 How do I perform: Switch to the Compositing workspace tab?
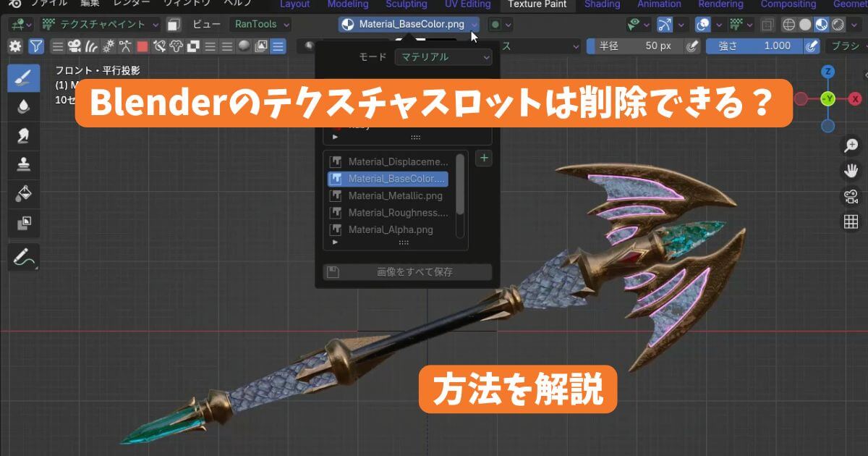coord(788,4)
